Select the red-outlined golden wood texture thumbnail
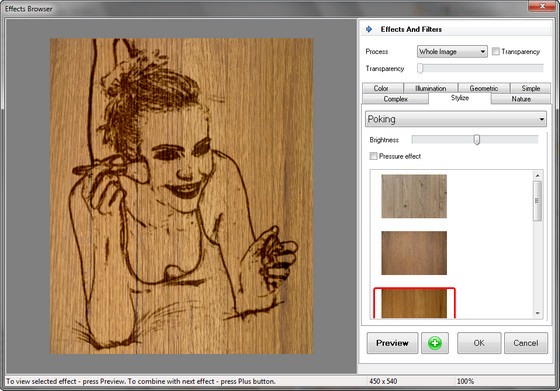The height and width of the screenshot is (391, 560). 414,303
